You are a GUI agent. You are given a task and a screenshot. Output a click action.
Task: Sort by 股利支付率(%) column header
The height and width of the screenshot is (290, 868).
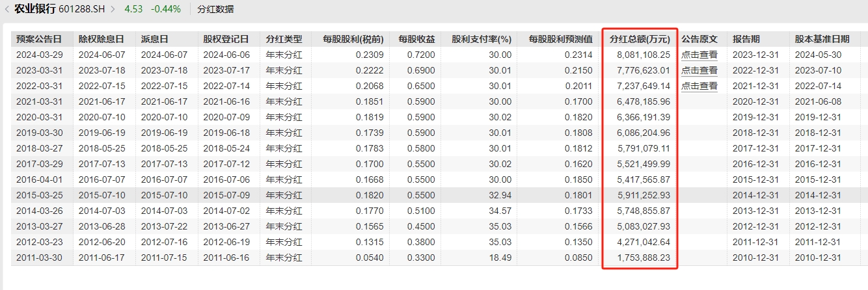481,39
